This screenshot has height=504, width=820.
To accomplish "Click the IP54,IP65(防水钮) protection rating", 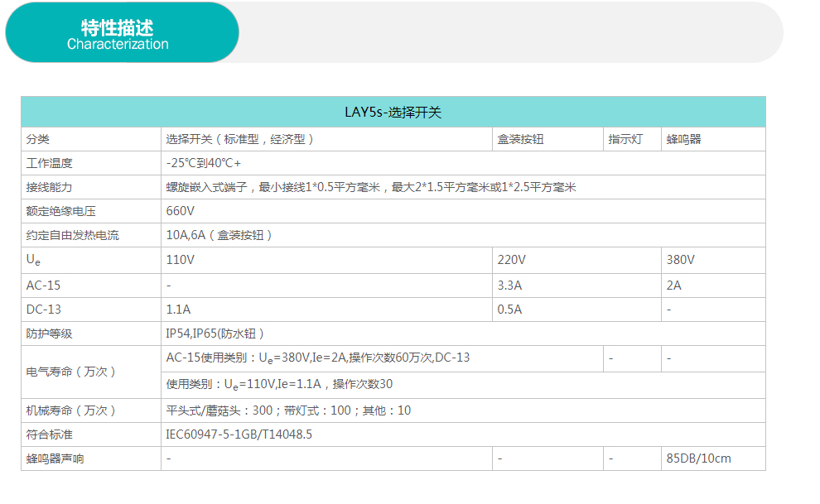I will click(215, 334).
